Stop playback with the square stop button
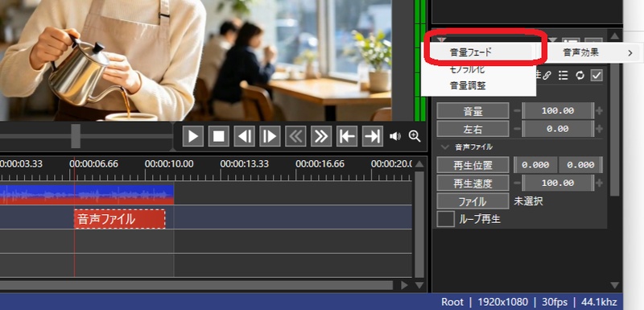The width and height of the screenshot is (644, 310). [x=218, y=136]
